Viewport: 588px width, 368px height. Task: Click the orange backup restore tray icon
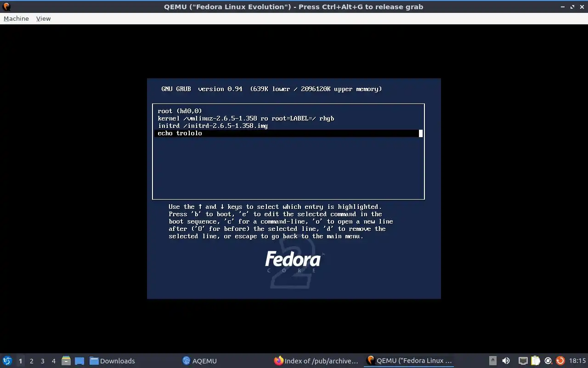tap(560, 361)
